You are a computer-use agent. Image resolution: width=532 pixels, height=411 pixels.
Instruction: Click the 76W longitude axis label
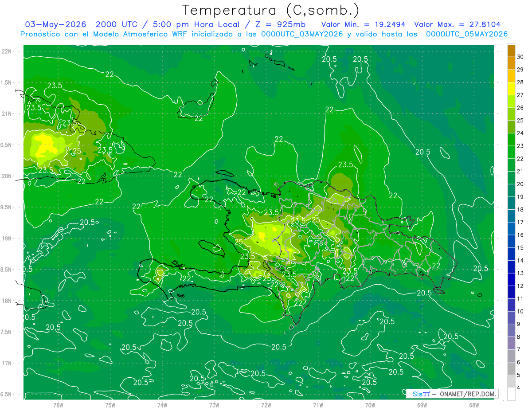pyautogui.click(x=58, y=404)
